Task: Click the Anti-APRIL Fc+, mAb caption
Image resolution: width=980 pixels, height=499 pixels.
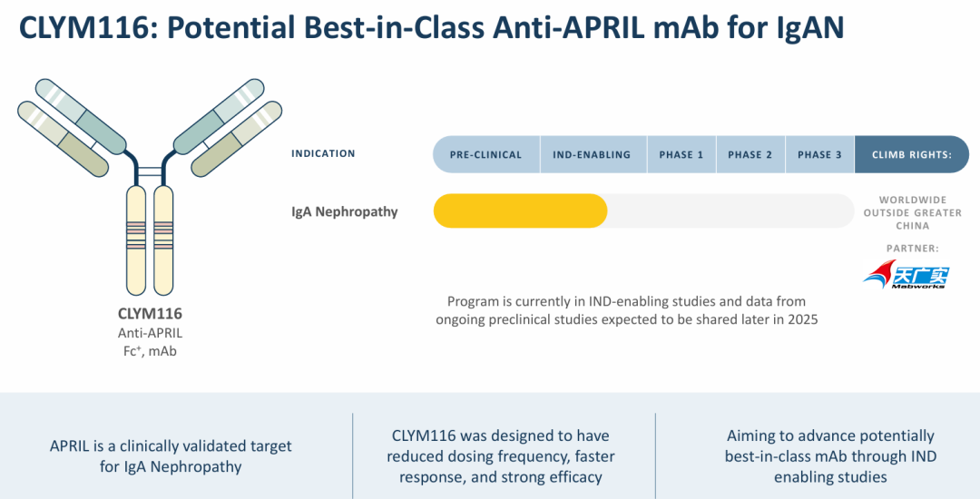Action: pos(150,342)
